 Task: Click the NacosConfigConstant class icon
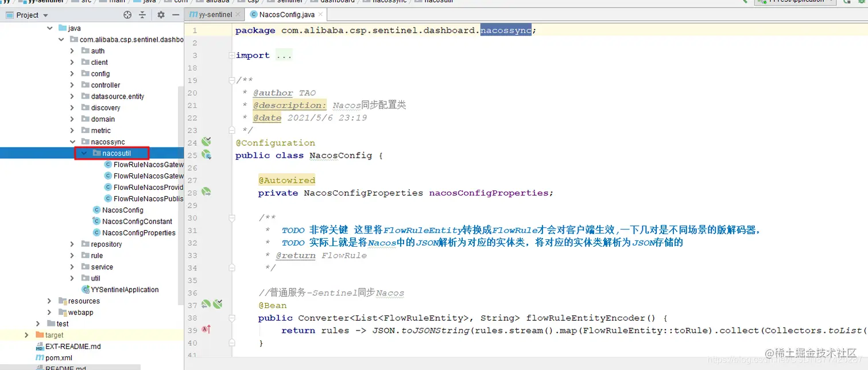[96, 221]
